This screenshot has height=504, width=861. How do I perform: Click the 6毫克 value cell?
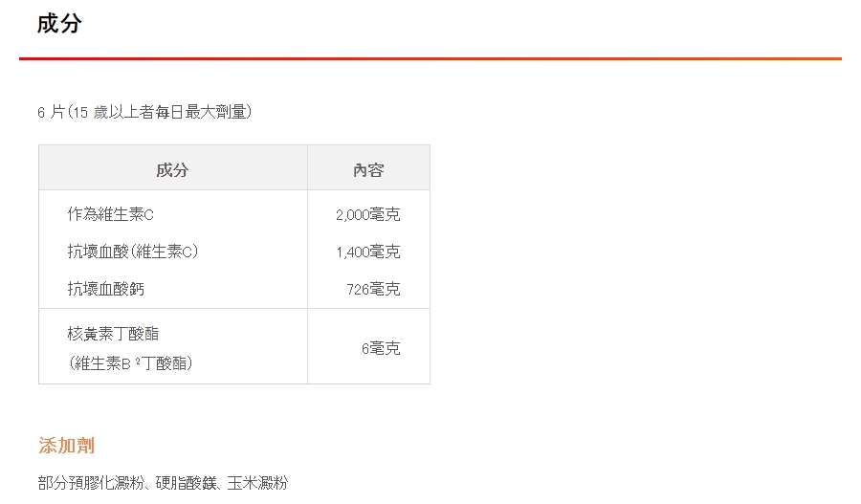(x=381, y=348)
